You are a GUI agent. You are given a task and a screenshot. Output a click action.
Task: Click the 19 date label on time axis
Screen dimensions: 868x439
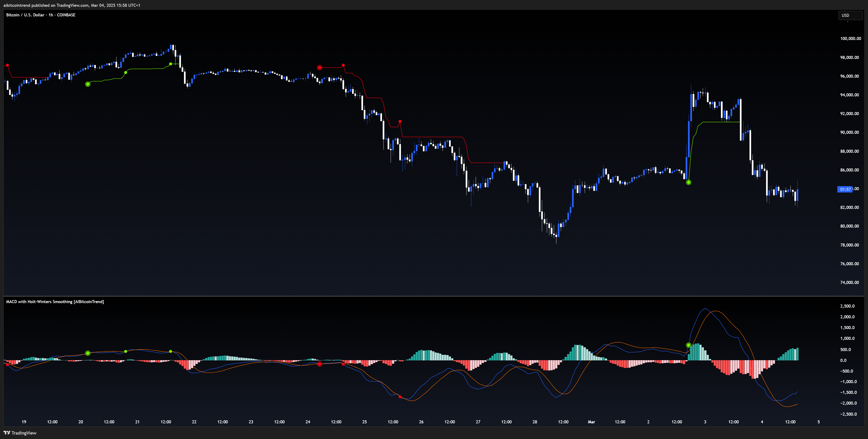(x=24, y=422)
